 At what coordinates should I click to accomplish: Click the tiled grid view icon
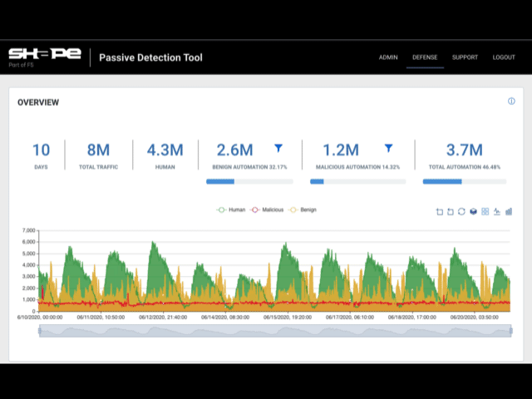click(485, 211)
